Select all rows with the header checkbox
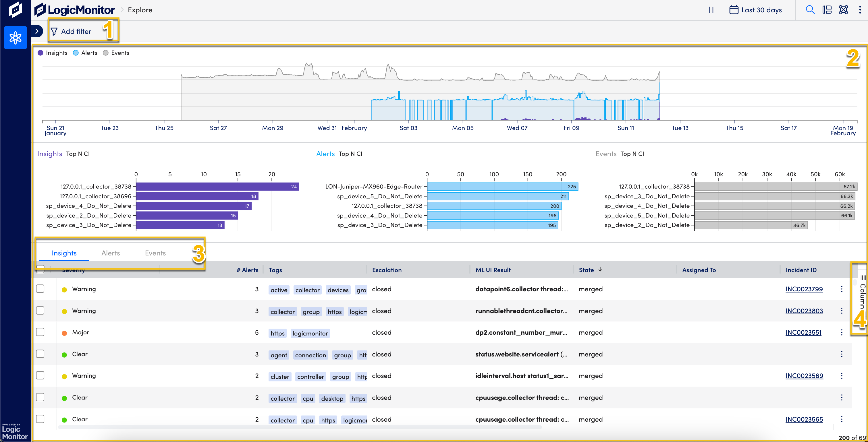 [40, 269]
